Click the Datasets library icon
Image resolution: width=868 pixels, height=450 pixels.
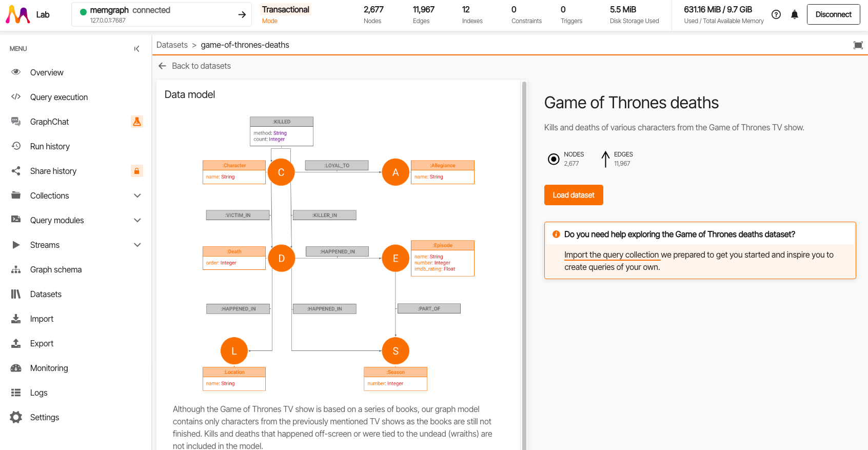click(x=16, y=294)
